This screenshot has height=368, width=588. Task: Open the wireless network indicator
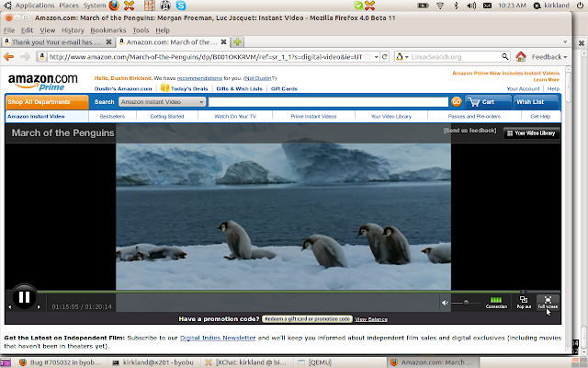tap(440, 6)
